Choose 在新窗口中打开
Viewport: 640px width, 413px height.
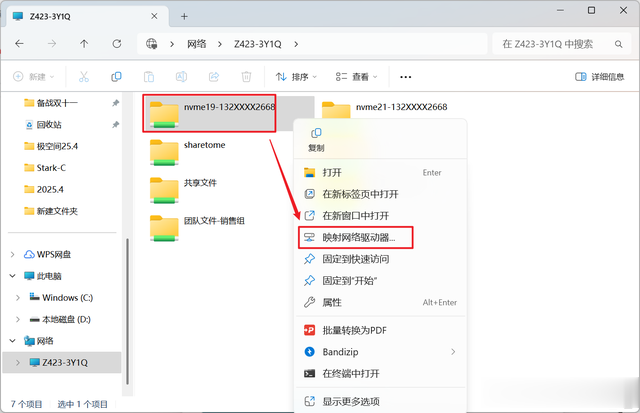click(x=380, y=216)
